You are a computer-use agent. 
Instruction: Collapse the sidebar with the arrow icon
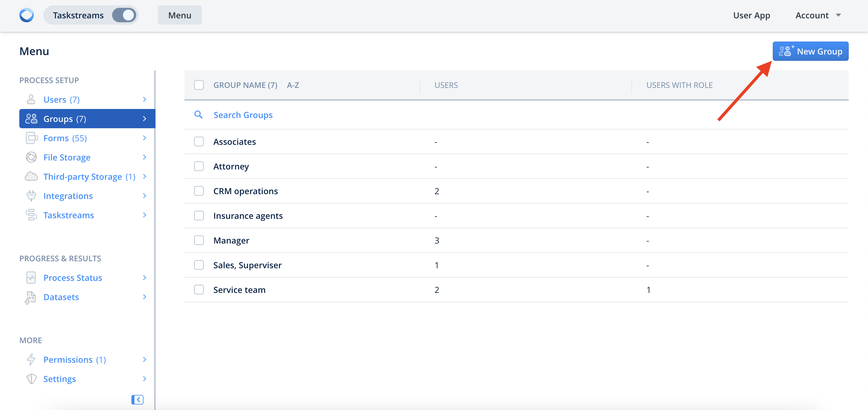pos(137,399)
